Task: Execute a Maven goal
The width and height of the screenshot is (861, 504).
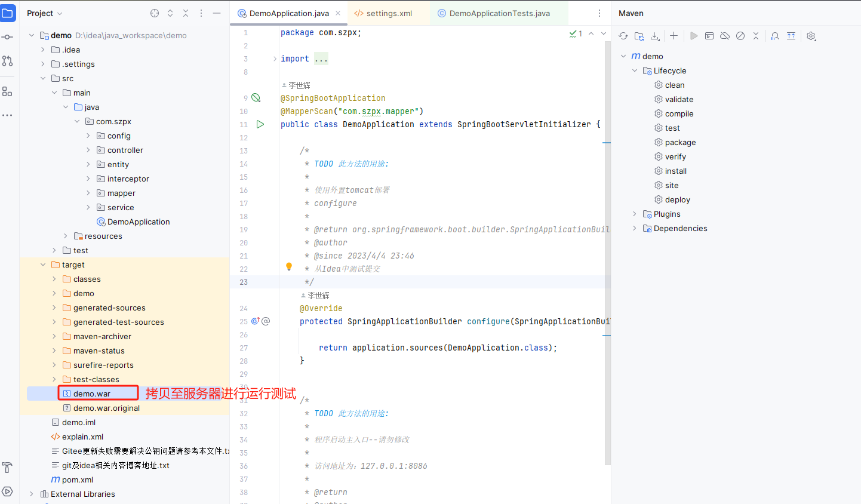Action: [709, 36]
